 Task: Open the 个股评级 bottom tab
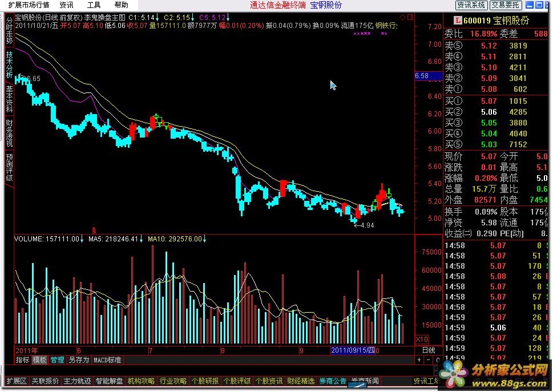(x=237, y=381)
